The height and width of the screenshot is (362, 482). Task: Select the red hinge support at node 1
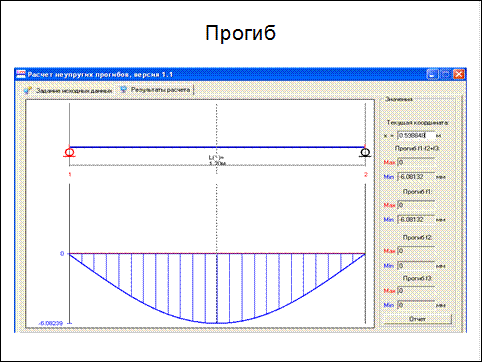pyautogui.click(x=69, y=153)
